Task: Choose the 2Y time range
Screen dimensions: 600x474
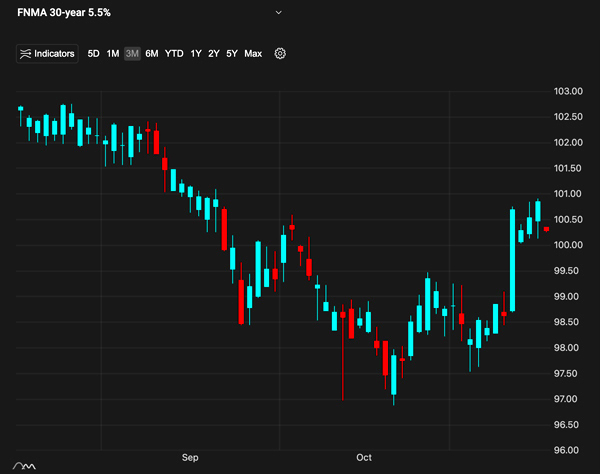Action: [x=214, y=54]
